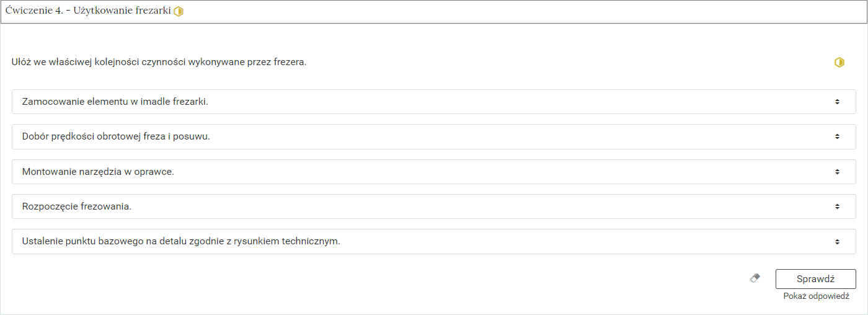Image resolution: width=868 pixels, height=315 pixels.
Task: Click the eraser icon to clear answers
Action: click(755, 278)
